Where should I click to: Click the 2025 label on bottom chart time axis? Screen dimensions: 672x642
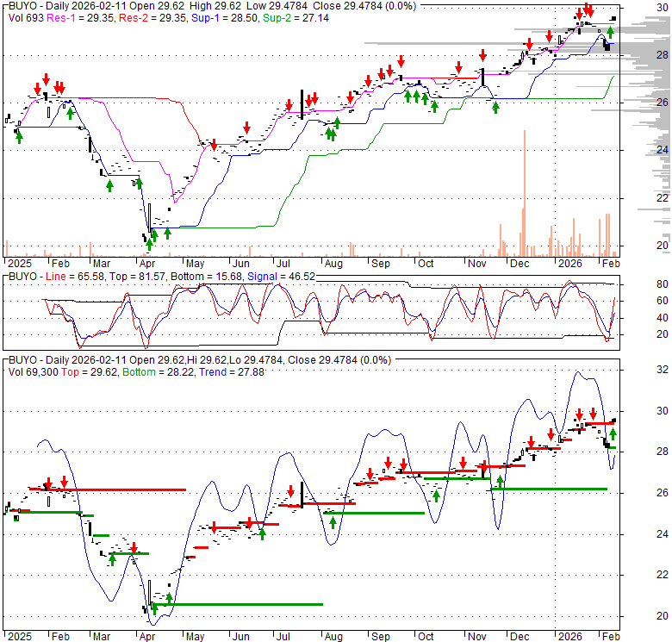pos(20,637)
